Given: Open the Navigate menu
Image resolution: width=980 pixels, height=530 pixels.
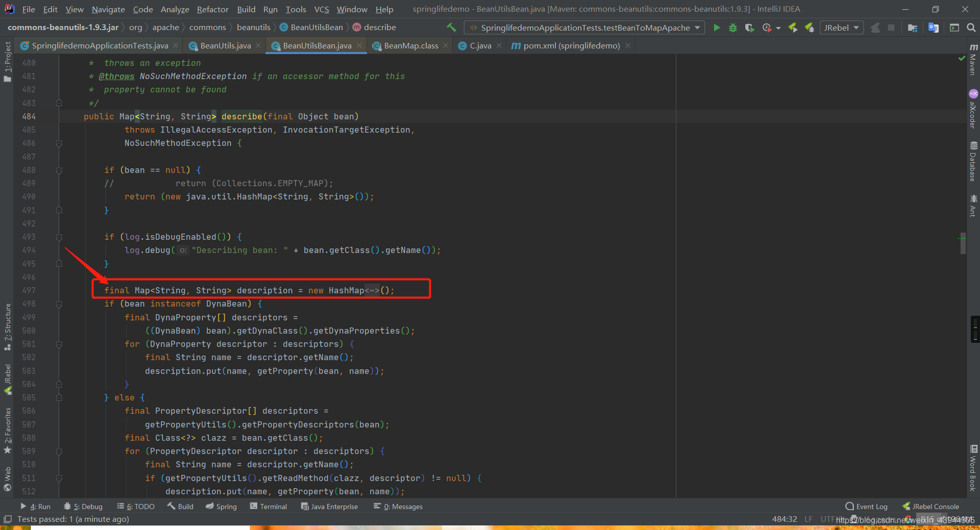Looking at the screenshot, I should click(108, 9).
